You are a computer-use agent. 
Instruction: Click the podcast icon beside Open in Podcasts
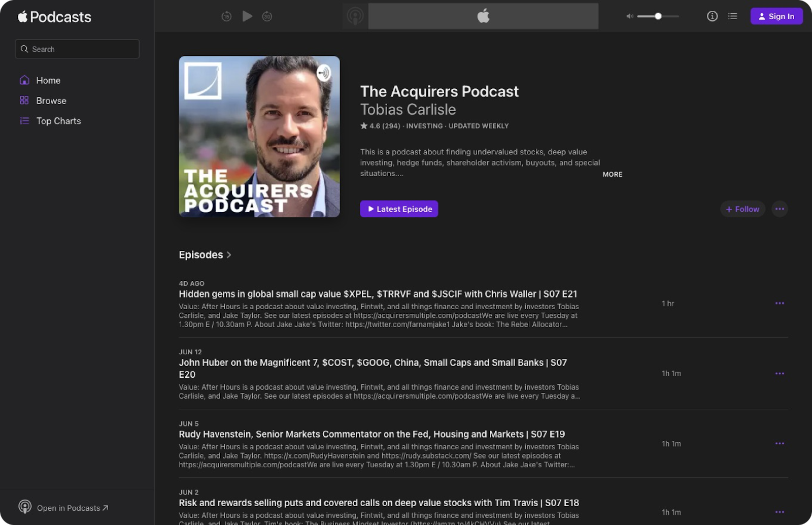point(25,507)
